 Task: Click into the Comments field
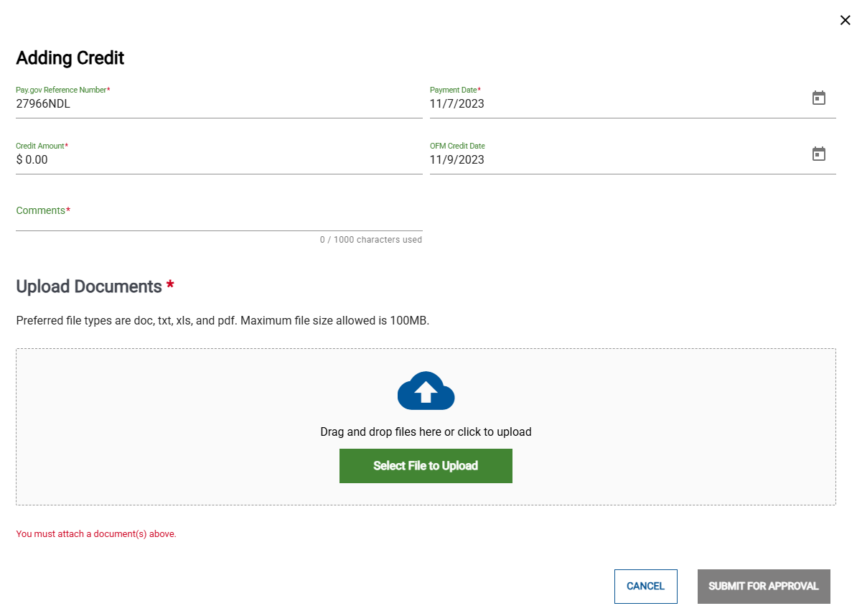click(x=219, y=215)
